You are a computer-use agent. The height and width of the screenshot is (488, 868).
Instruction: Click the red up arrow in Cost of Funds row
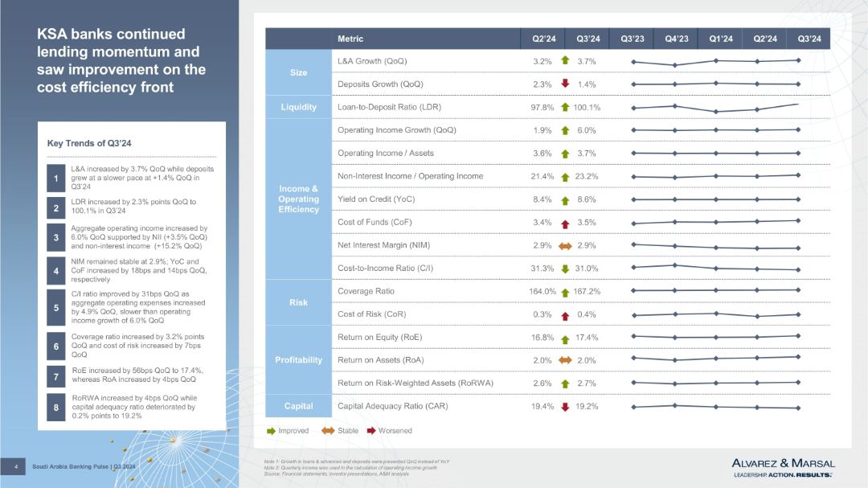pos(565,223)
